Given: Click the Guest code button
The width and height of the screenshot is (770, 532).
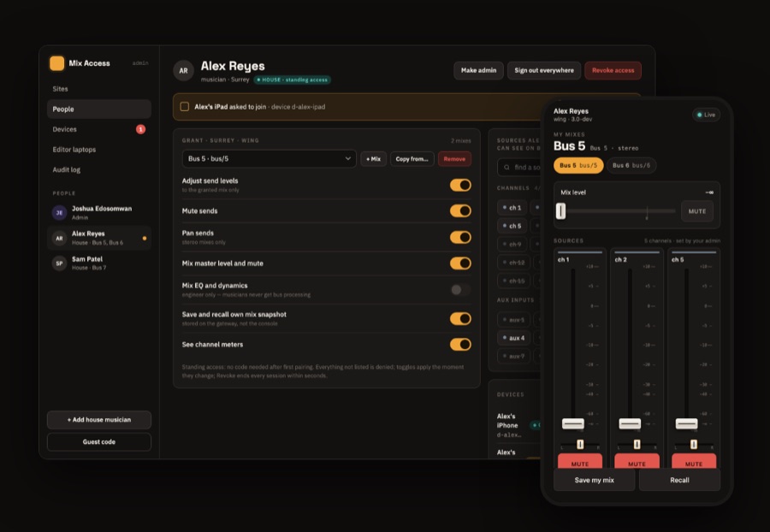Looking at the screenshot, I should click(x=99, y=441).
